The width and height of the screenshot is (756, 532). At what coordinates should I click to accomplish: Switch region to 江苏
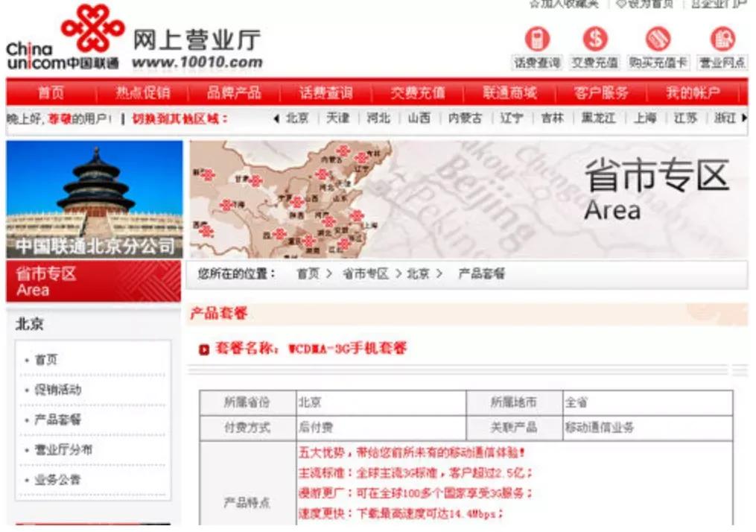coord(685,118)
